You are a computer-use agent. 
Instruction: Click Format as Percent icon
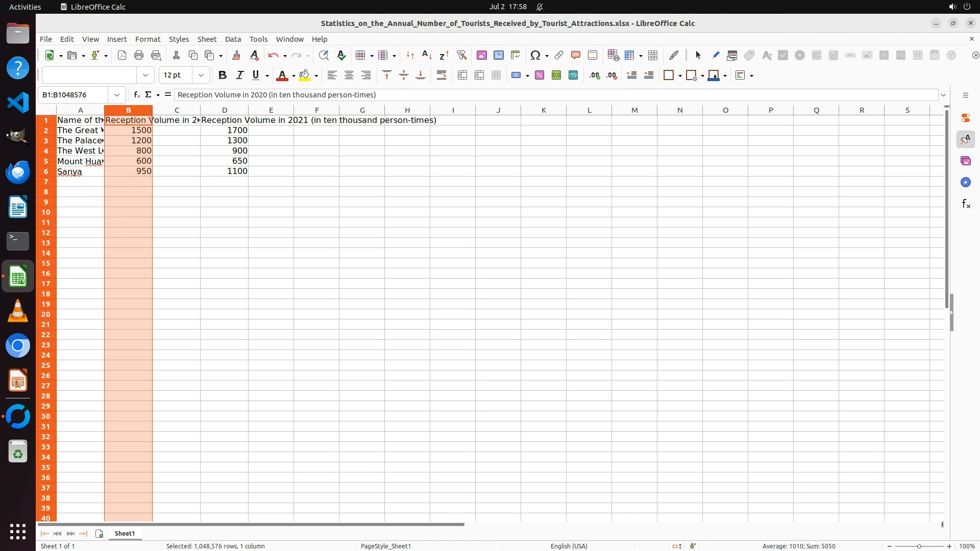tap(540, 76)
